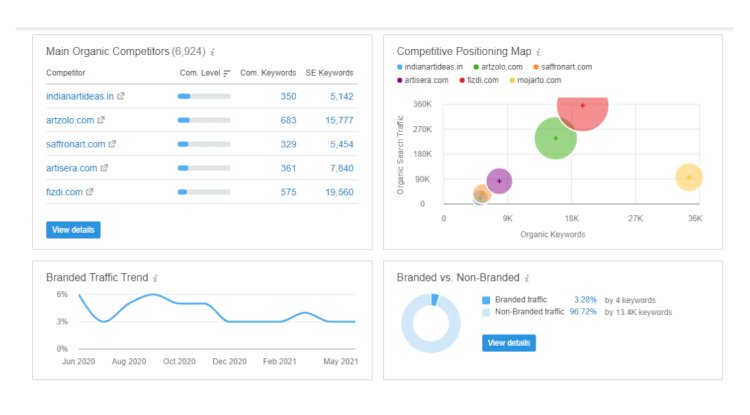This screenshot has height=415, width=750.
Task: Toggle artisera.com legend entry in map
Action: tap(423, 80)
